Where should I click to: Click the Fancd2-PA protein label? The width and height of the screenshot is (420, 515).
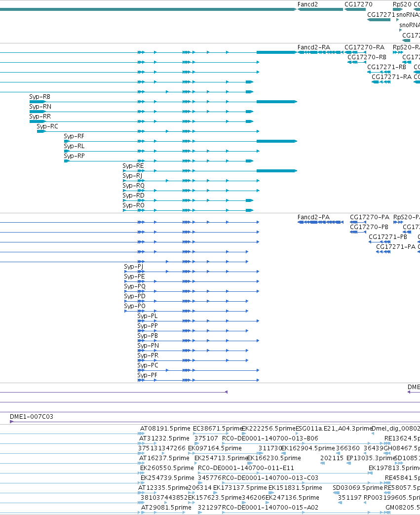(x=313, y=217)
